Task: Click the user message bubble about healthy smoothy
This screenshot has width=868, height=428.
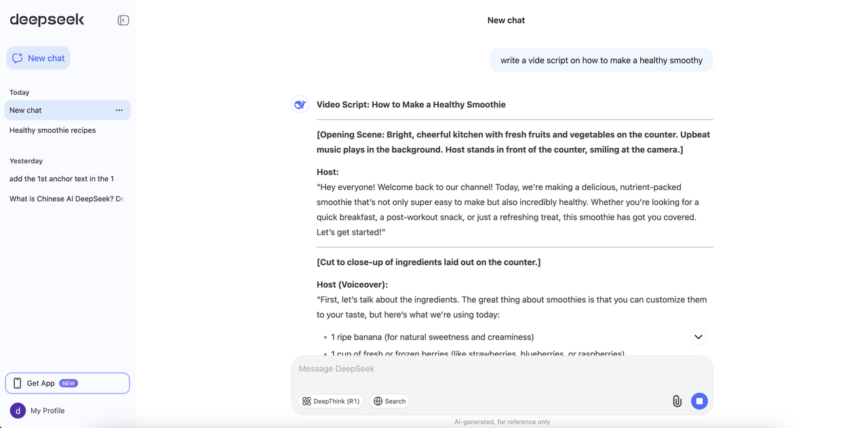Action: pyautogui.click(x=601, y=60)
